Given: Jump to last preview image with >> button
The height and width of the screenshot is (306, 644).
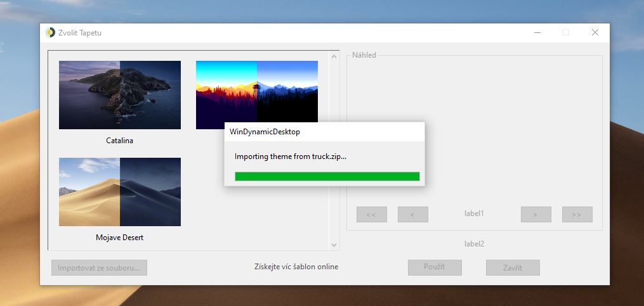Looking at the screenshot, I should click(577, 215).
